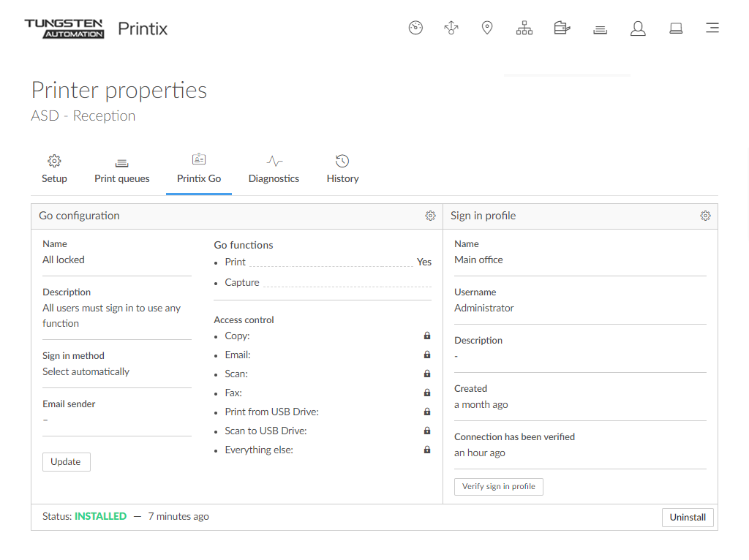Viewport: 749px width, 560px height.
Task: Click the lock icon beside Everything else
Action: [x=427, y=450]
